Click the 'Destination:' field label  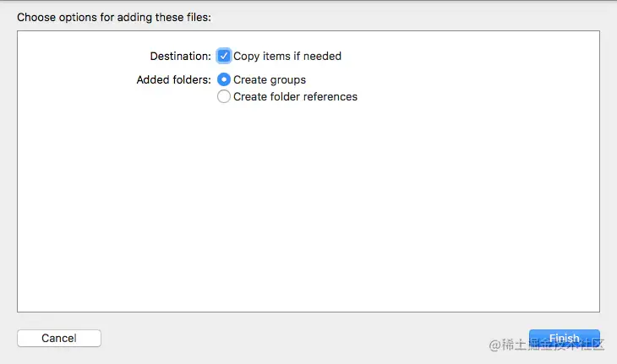180,56
